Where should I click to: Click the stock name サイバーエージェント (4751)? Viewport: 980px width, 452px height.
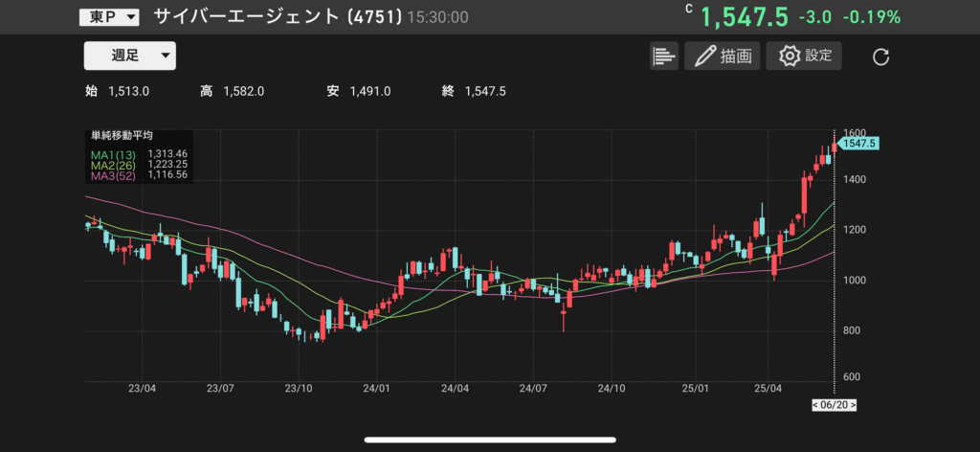[278, 17]
